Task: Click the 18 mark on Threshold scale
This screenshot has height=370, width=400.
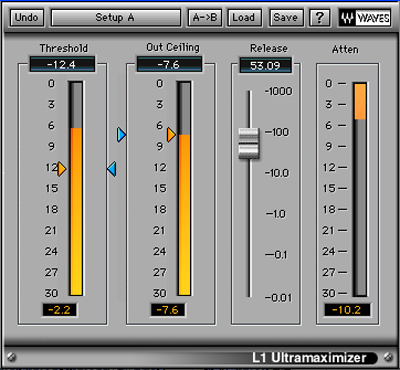Action: click(52, 209)
